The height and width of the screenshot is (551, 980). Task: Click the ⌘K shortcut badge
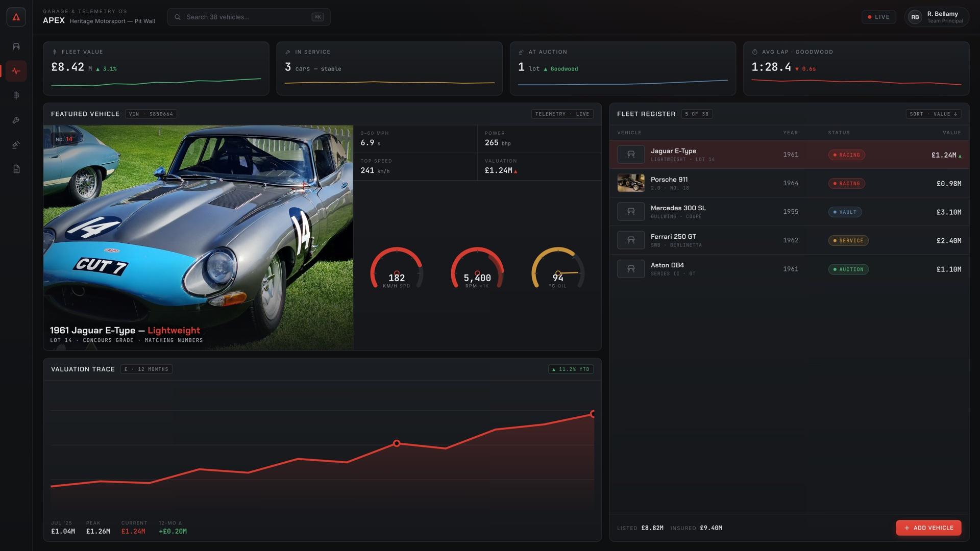coord(317,17)
